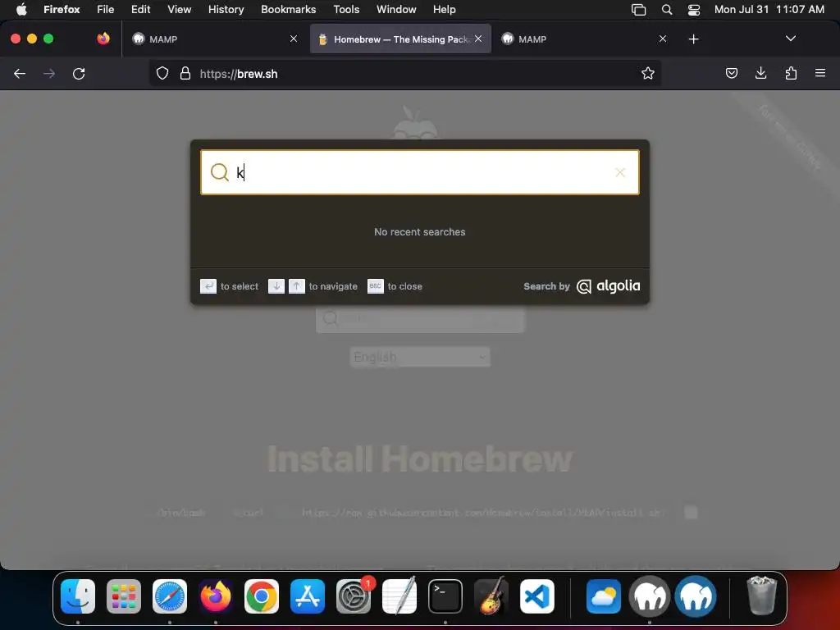Screen dimensions: 840x630
Task: Close the last MAMP tab
Action: (x=663, y=39)
